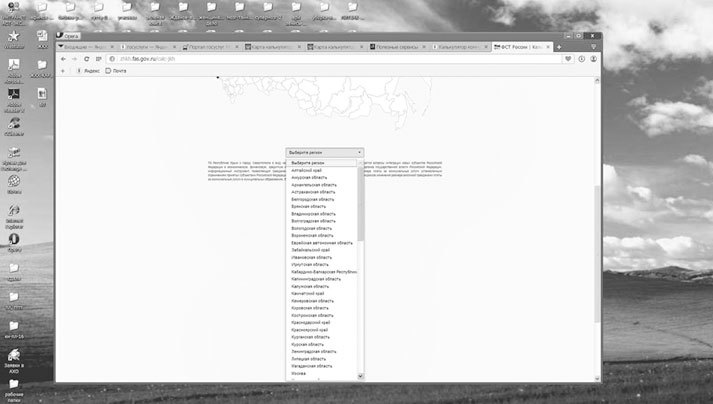Open the 'Почта' bookmark
The width and height of the screenshot is (713, 404).
point(119,71)
